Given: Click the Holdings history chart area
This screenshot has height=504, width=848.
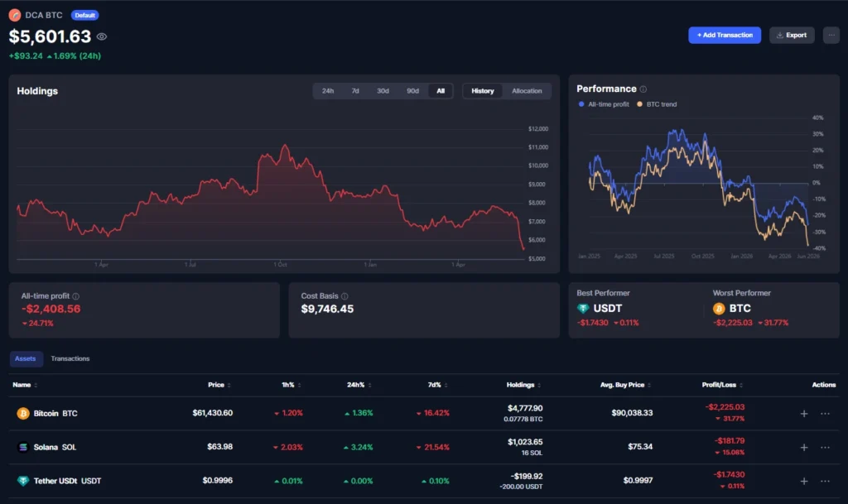Looking at the screenshot, I should click(271, 194).
